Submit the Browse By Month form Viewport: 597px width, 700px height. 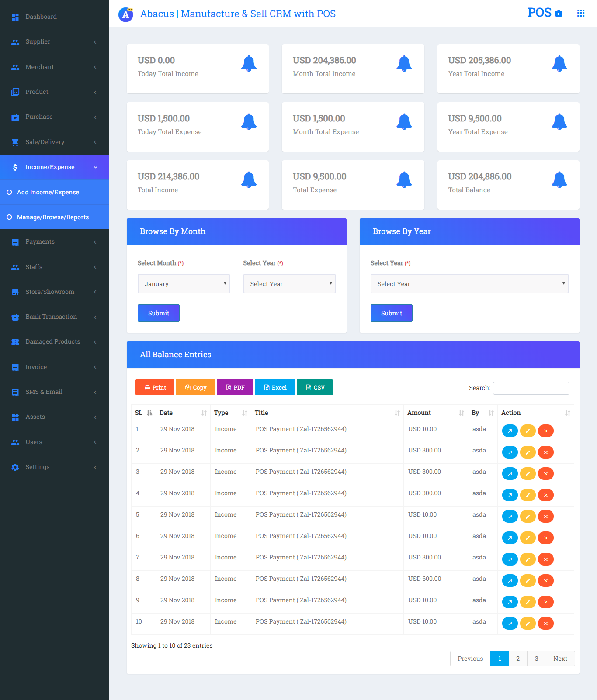coord(159,313)
